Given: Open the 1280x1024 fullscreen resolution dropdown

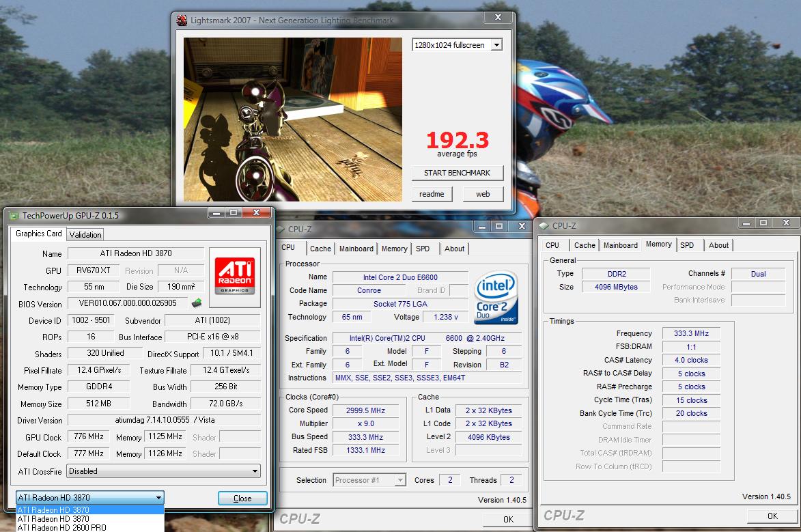Looking at the screenshot, I should 496,45.
